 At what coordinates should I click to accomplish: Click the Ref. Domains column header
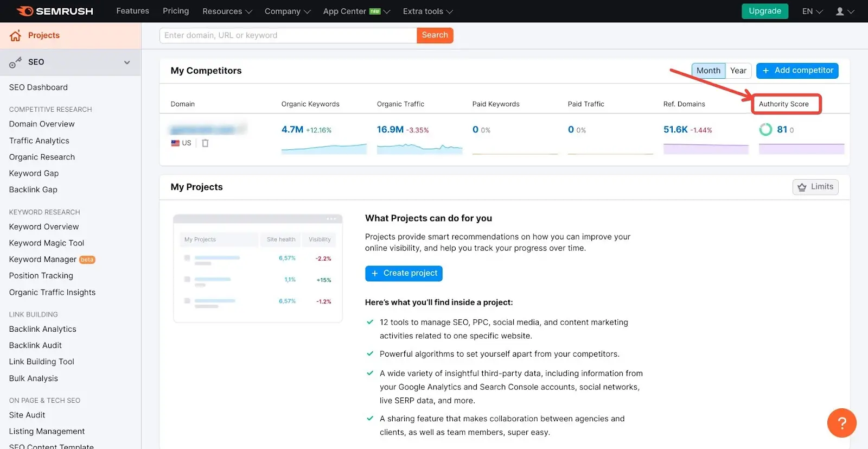point(684,104)
